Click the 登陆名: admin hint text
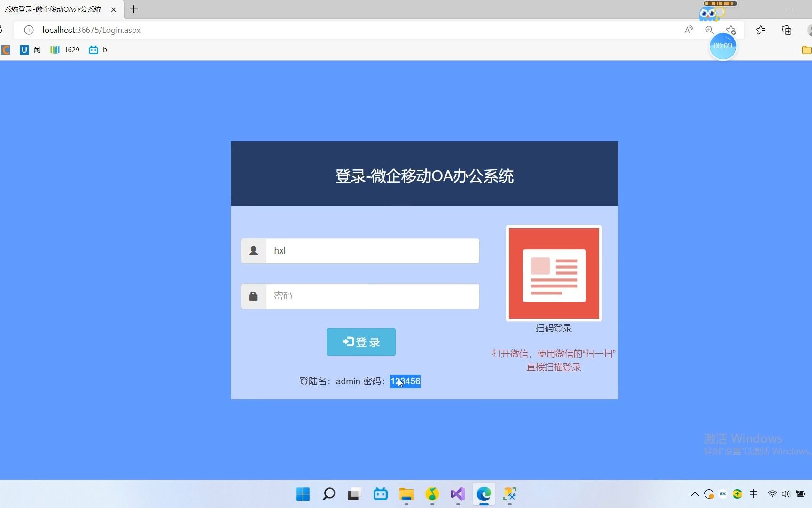The width and height of the screenshot is (812, 508). point(330,381)
